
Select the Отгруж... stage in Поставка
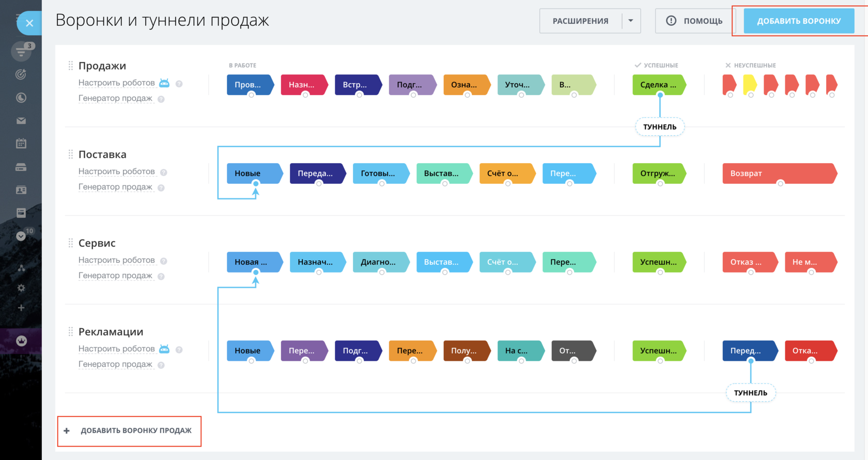[x=659, y=173]
